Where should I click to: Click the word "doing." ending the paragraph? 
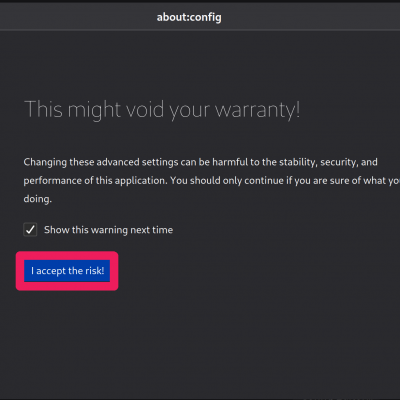37,199
